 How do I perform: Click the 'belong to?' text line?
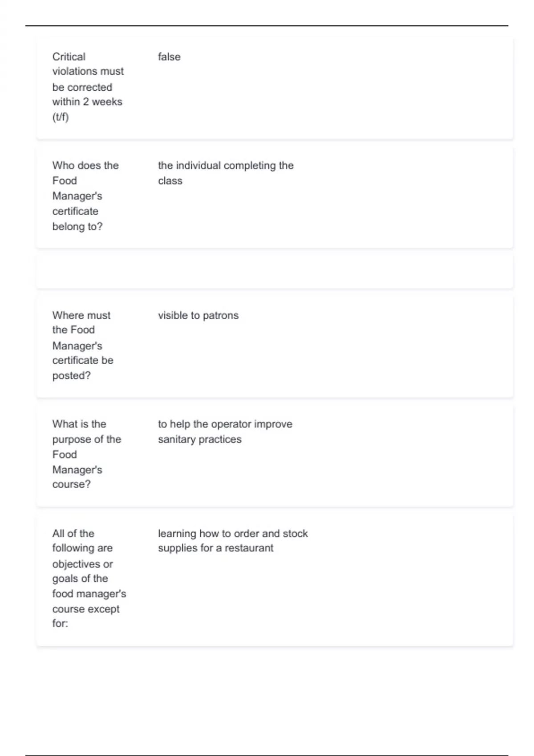tap(77, 227)
